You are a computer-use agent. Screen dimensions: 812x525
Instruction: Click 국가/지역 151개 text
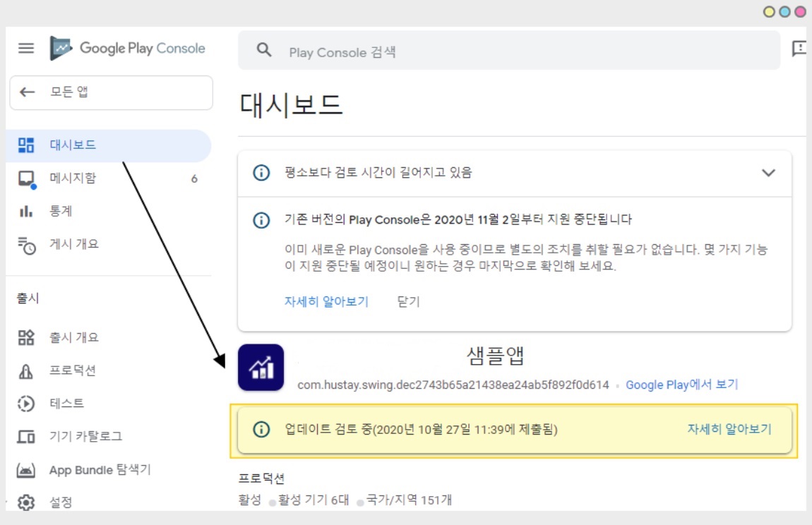point(409,500)
